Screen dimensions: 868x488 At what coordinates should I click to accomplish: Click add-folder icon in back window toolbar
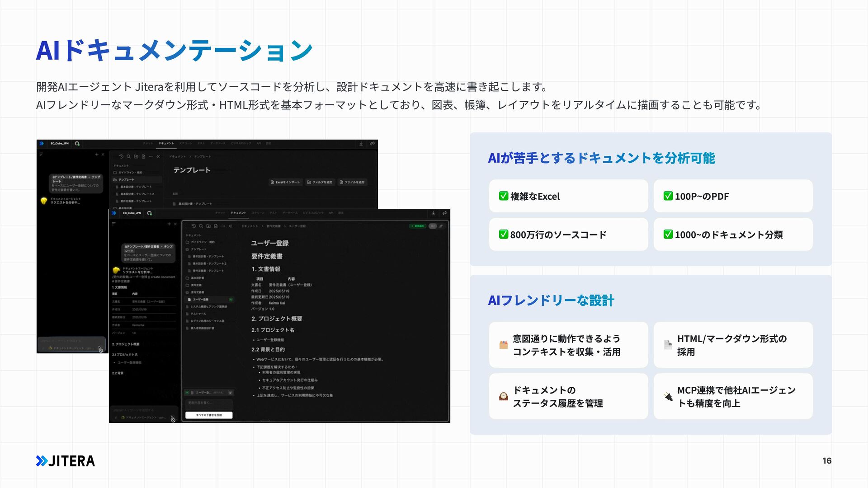[x=136, y=156]
